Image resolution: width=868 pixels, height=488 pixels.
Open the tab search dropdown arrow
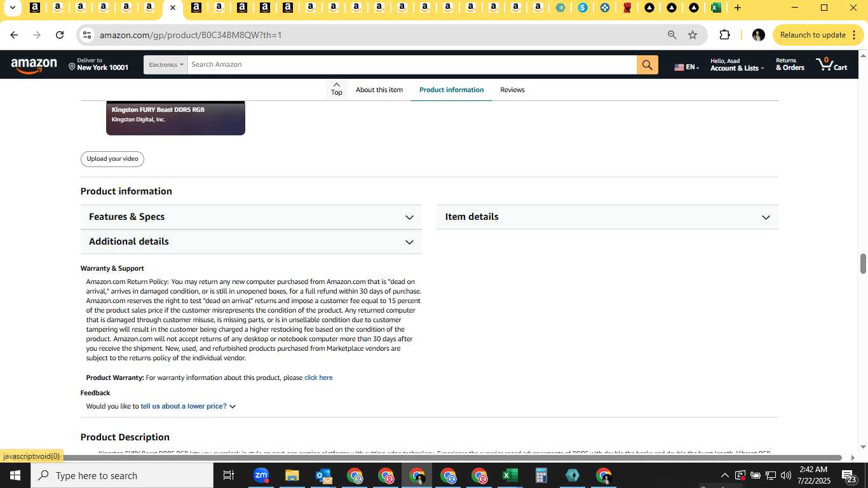[x=13, y=8]
